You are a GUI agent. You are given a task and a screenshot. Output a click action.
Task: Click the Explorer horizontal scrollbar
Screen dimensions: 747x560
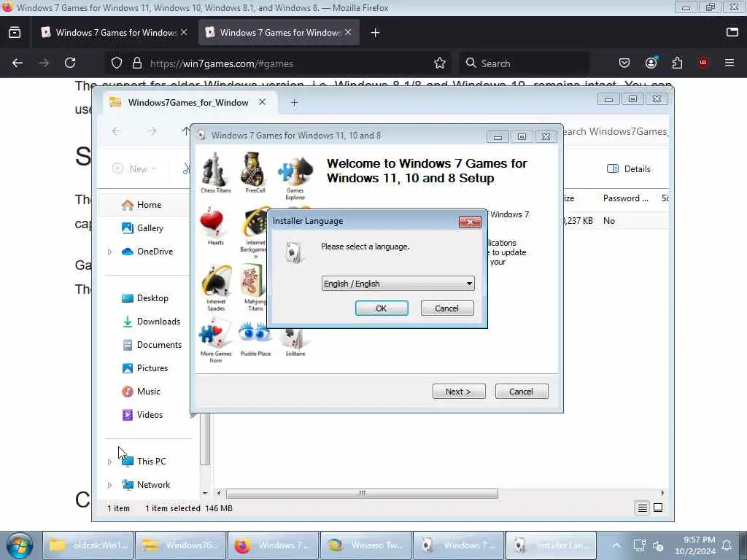pyautogui.click(x=362, y=493)
